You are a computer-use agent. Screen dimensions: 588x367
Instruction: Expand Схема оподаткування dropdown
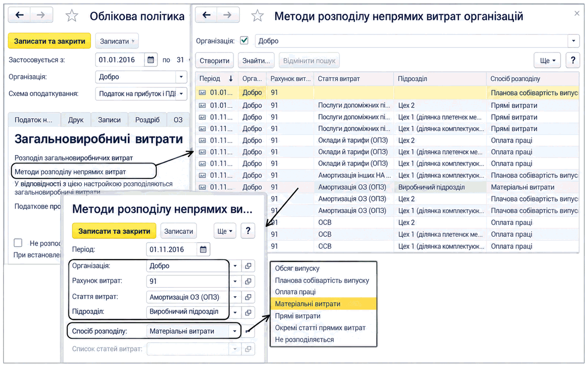(x=181, y=94)
